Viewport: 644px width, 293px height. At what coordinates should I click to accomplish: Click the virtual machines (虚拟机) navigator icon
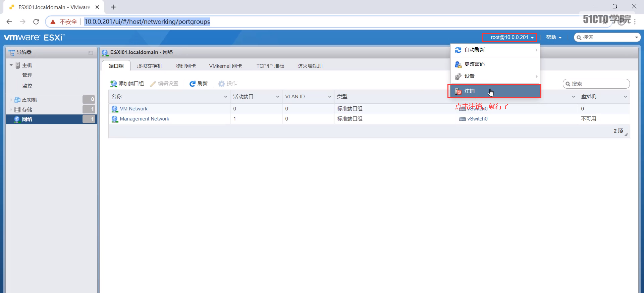pos(17,100)
